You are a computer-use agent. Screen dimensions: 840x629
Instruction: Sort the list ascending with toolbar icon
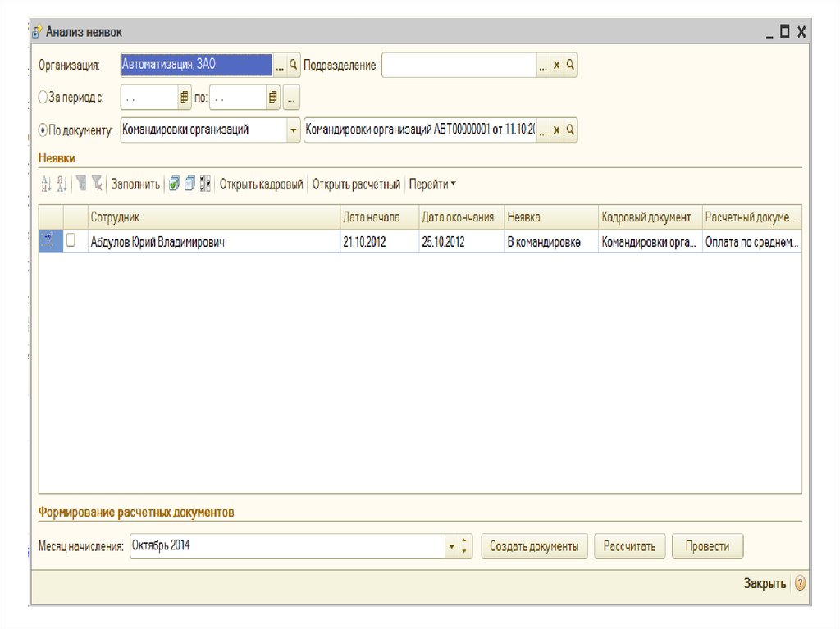(46, 185)
